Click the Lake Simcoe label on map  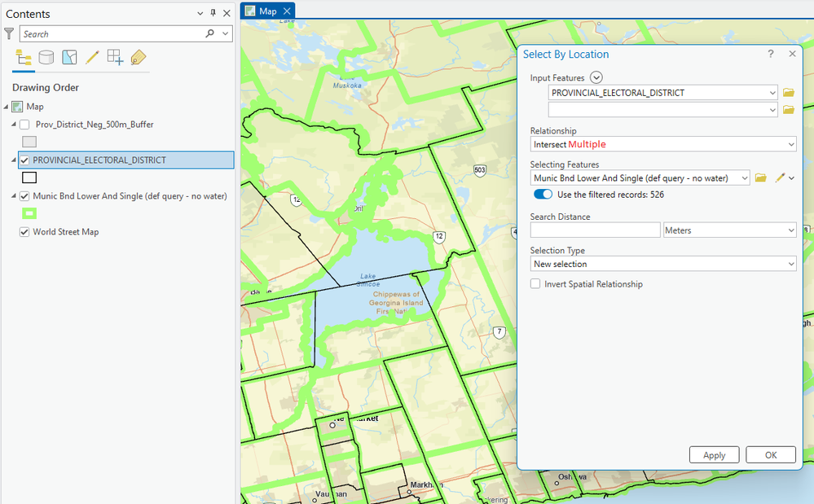tap(368, 280)
